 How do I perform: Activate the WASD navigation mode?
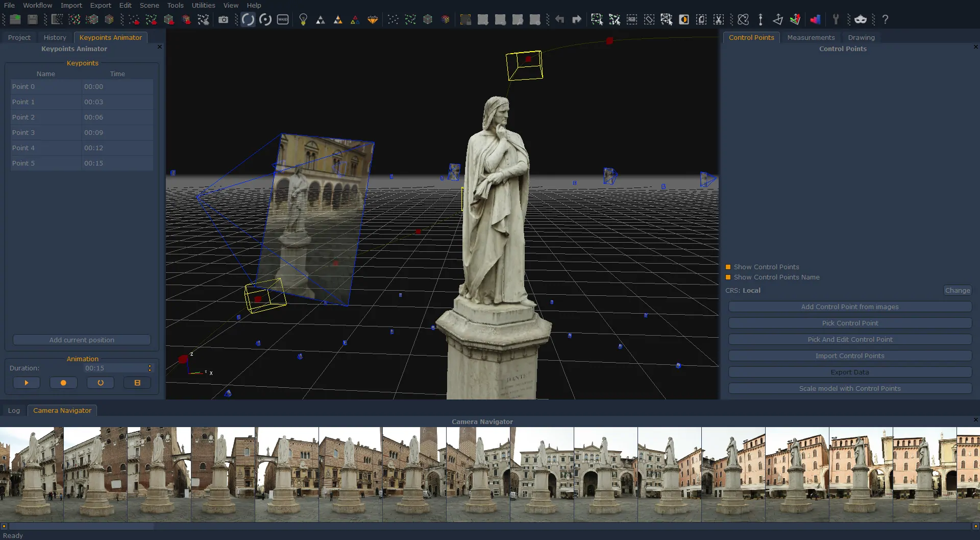(283, 19)
